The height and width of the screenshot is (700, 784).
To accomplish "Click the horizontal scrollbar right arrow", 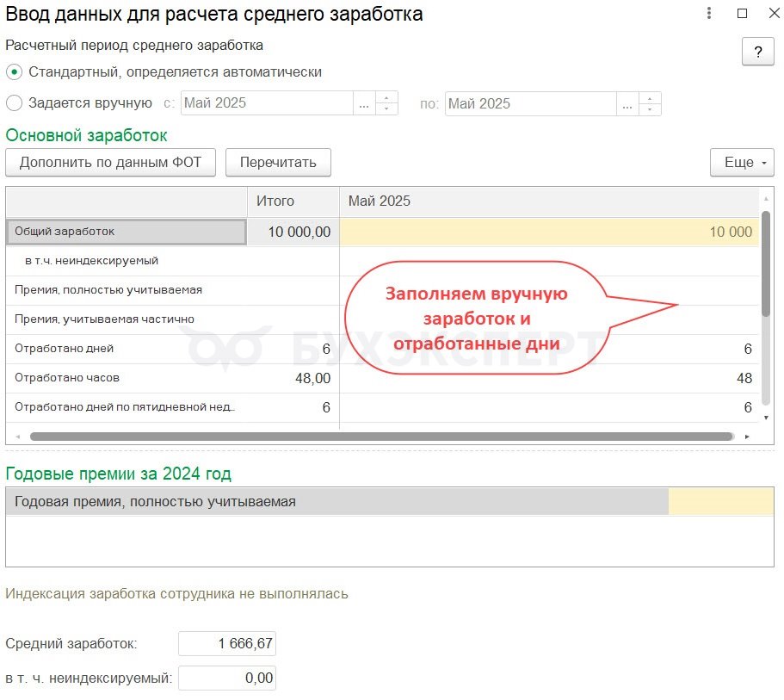I will [747, 437].
